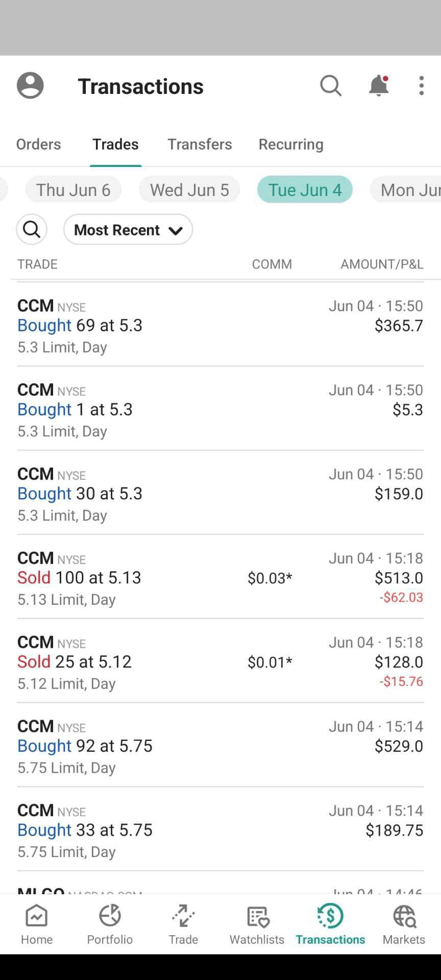The height and width of the screenshot is (980, 441).
Task: Open Watchlists in bottom navigation
Action: [257, 925]
